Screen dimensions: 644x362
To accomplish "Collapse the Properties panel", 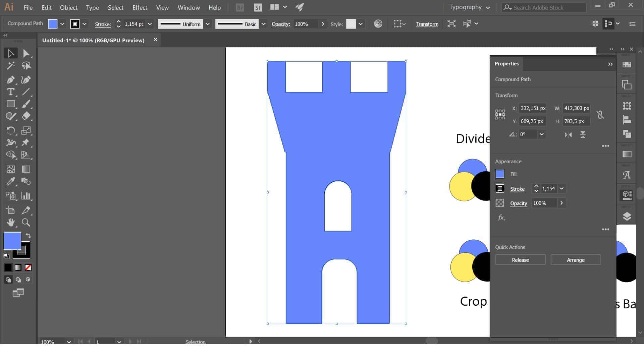I will 610,64.
